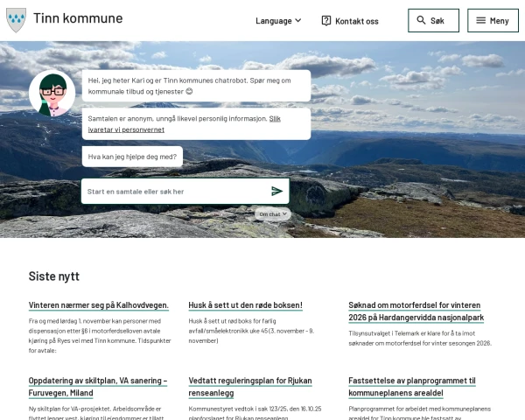Open the 'Slik ivaretar vi personvernet' privacy link
Viewport: 525px width, 420px height.
[x=184, y=124]
